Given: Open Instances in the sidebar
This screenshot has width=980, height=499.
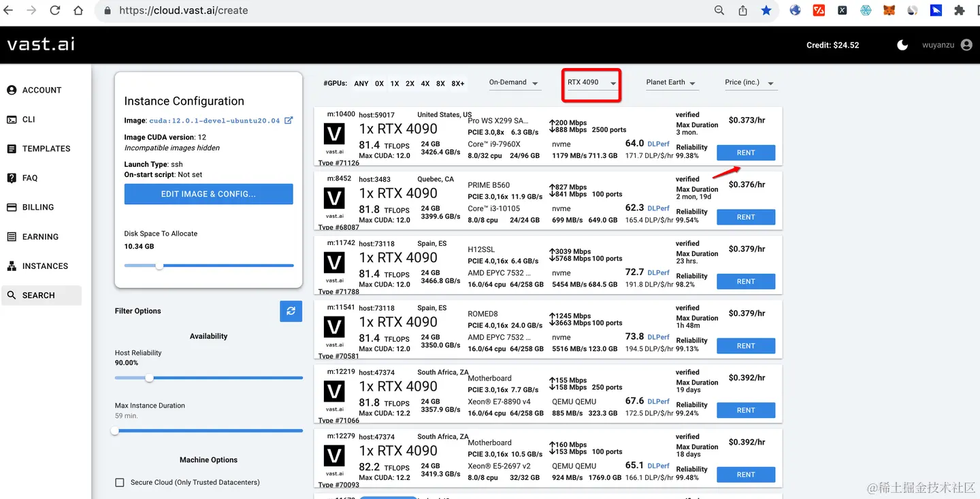Looking at the screenshot, I should (x=42, y=266).
